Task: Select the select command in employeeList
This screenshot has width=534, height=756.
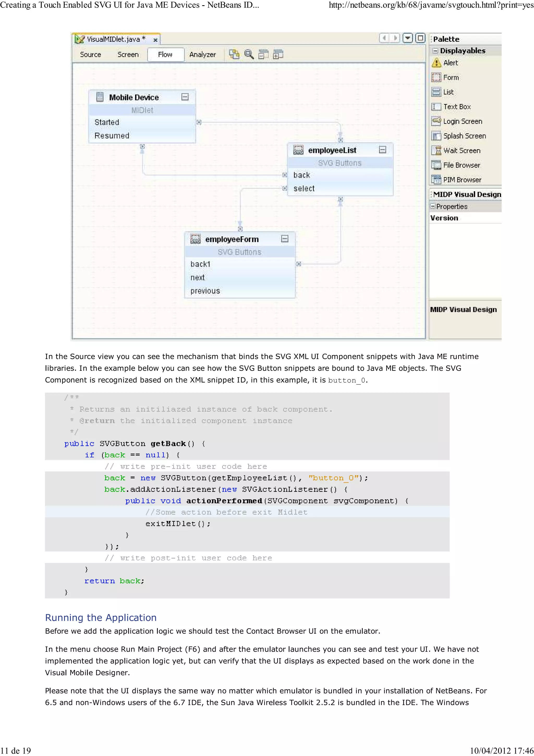Action: tap(340, 188)
